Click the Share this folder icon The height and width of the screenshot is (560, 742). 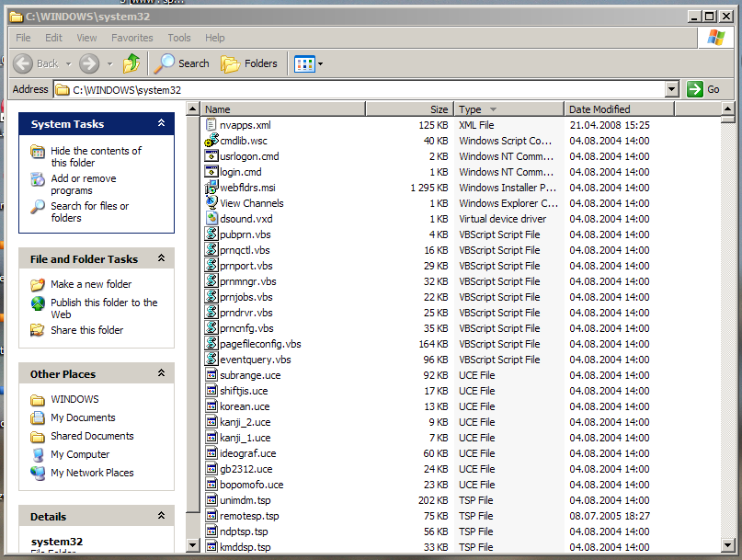click(38, 330)
